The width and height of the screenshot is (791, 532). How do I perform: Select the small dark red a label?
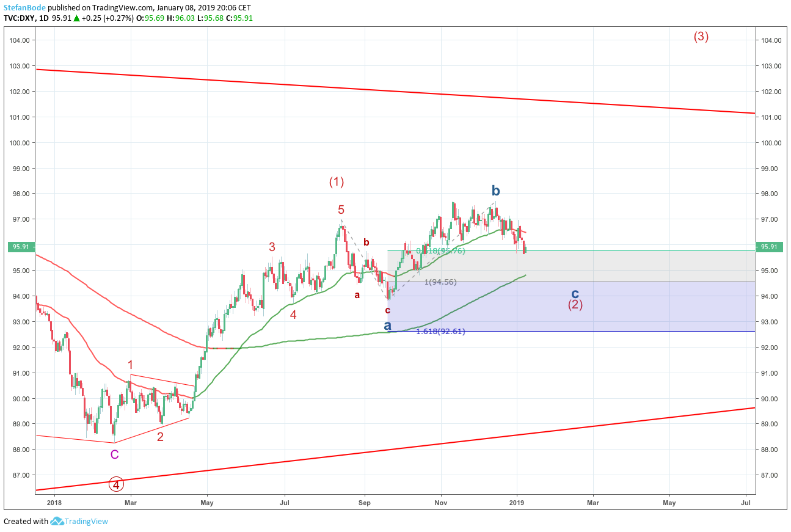(357, 296)
